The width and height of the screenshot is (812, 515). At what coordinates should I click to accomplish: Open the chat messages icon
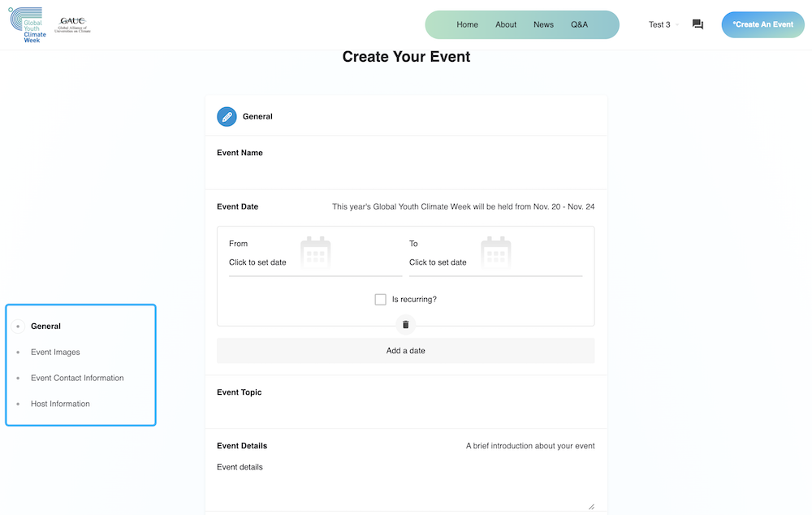tap(698, 24)
